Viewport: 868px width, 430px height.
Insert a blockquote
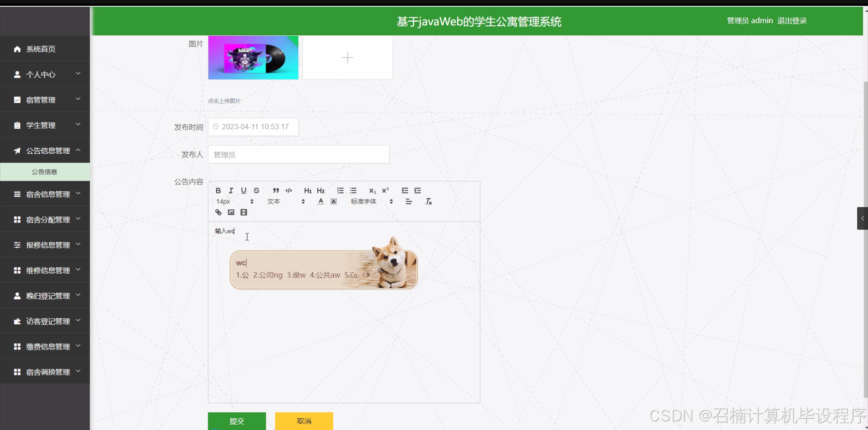click(276, 190)
